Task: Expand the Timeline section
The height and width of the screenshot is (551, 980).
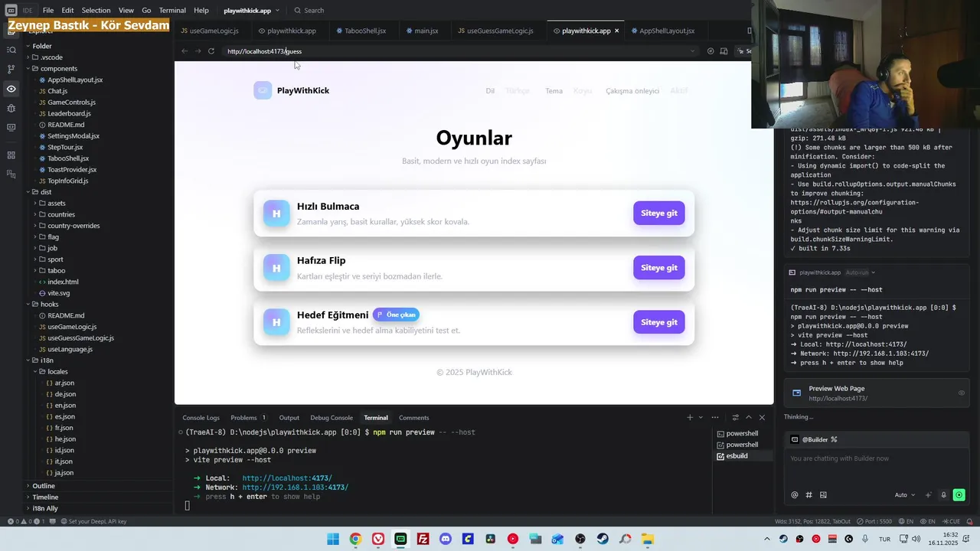Action: [x=45, y=497]
